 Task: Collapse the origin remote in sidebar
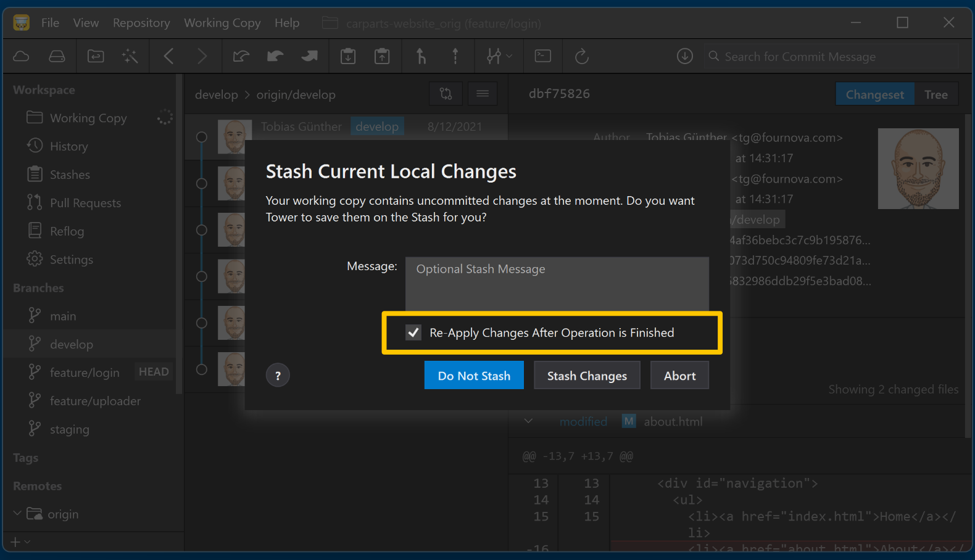click(17, 514)
